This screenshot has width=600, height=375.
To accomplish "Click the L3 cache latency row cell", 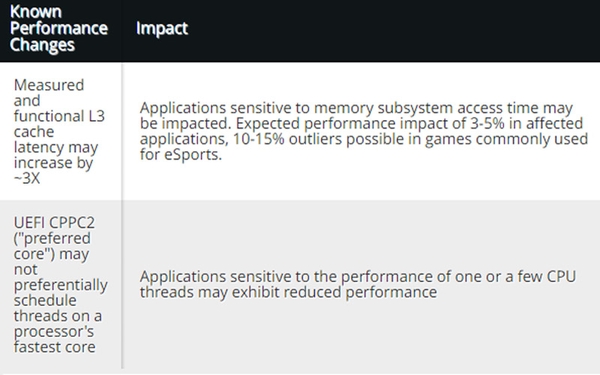I will 59,131.
